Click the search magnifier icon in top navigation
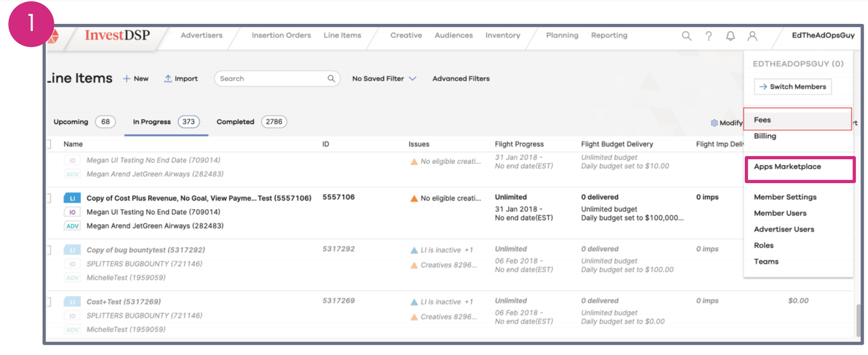This screenshot has height=355, width=868. 686,36
